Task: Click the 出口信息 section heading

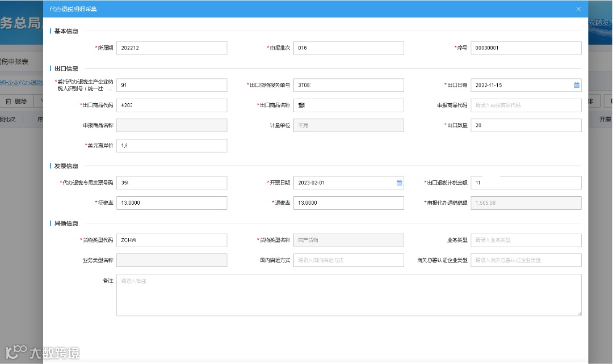Action: [x=66, y=69]
